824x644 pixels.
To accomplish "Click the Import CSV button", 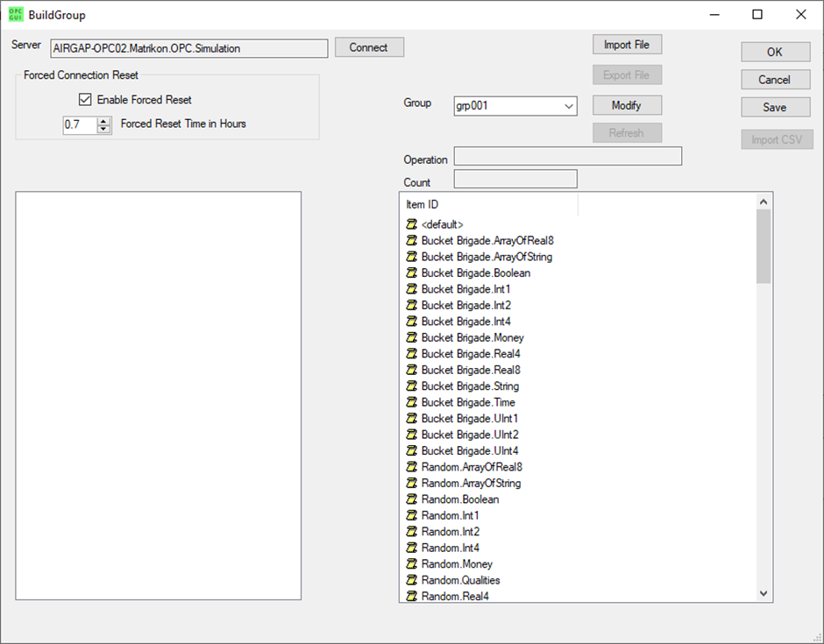I will [778, 139].
